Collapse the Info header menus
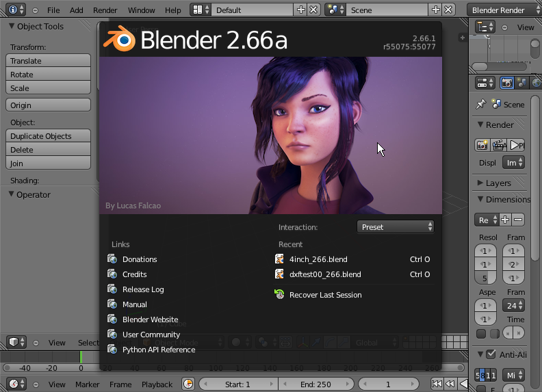This screenshot has height=392, width=542. click(x=36, y=10)
